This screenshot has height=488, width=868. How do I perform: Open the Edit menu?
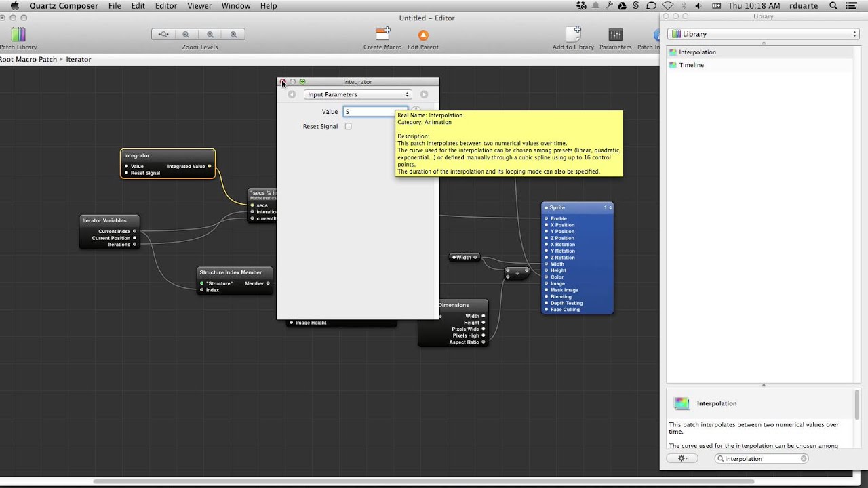pos(138,5)
